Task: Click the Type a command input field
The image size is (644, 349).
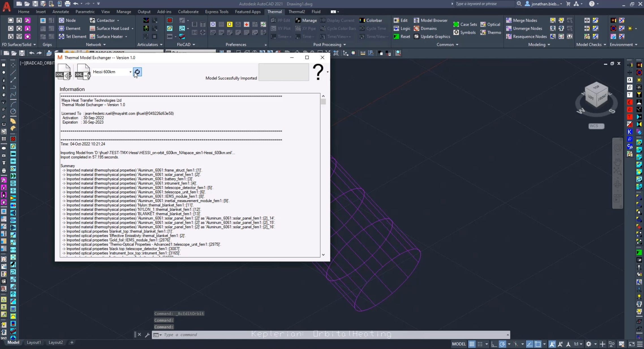Action: click(x=198, y=335)
